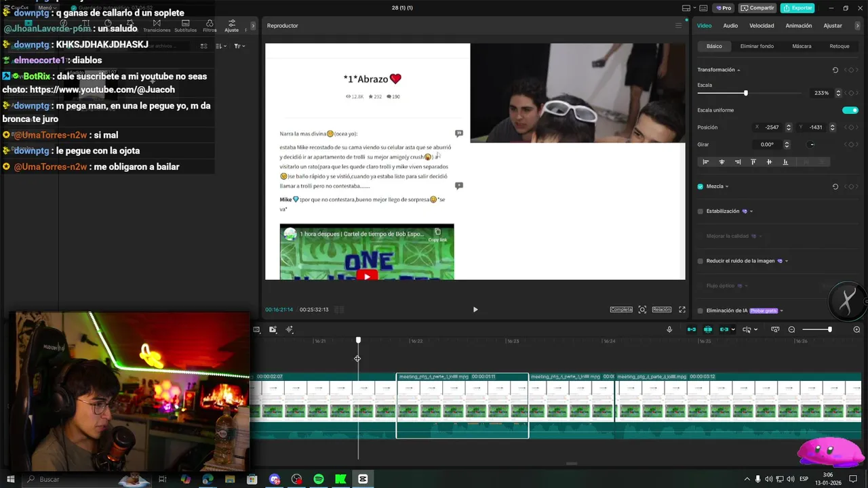This screenshot has height=488, width=868.
Task: Reset the Transformación settings
Action: (835, 70)
